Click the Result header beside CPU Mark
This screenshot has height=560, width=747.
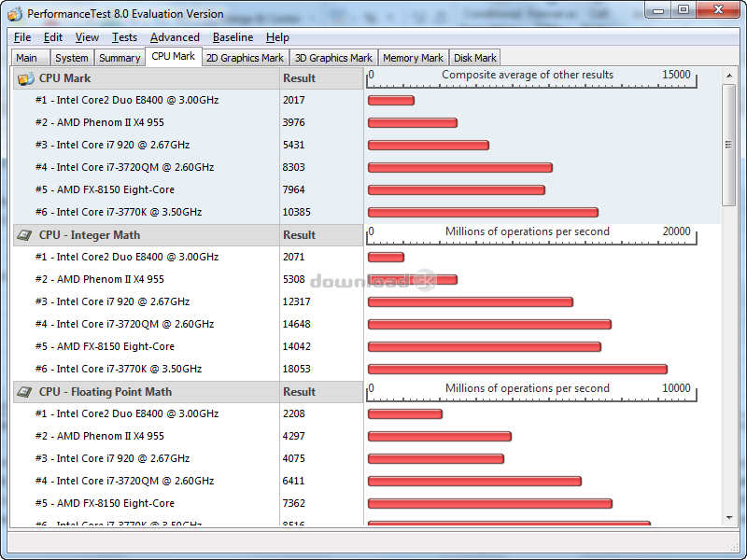299,78
